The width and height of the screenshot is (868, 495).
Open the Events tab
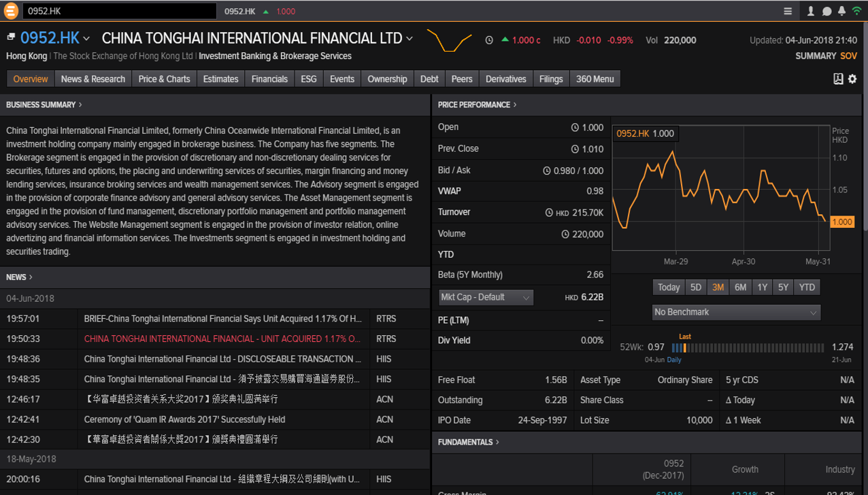point(342,79)
